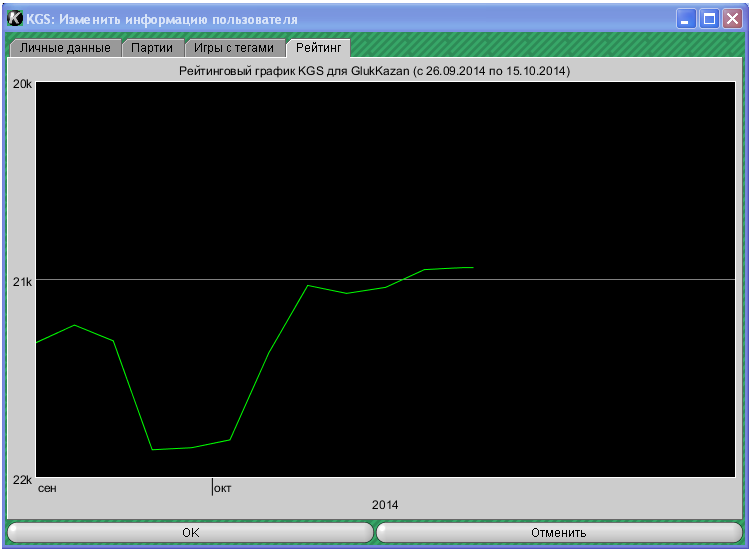The image size is (749, 549).
Task: Click the KGS logo icon in title bar
Action: [x=15, y=19]
